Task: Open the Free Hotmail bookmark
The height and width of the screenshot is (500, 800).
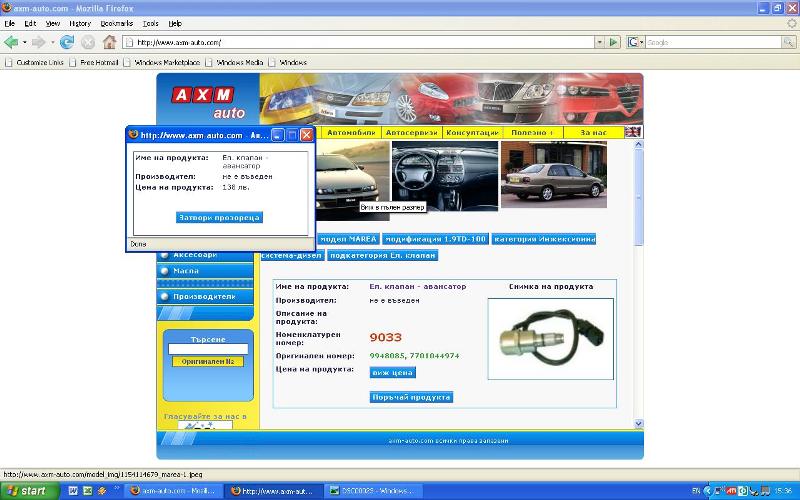Action: 99,62
